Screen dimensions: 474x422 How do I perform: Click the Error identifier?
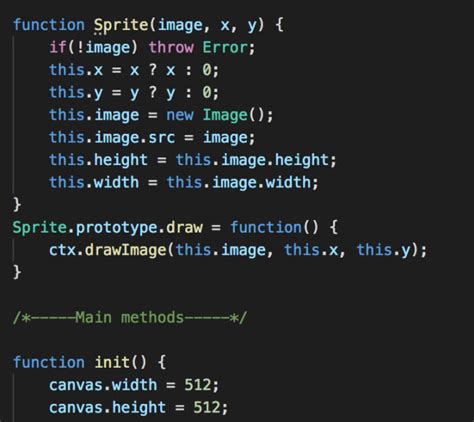[x=225, y=47]
